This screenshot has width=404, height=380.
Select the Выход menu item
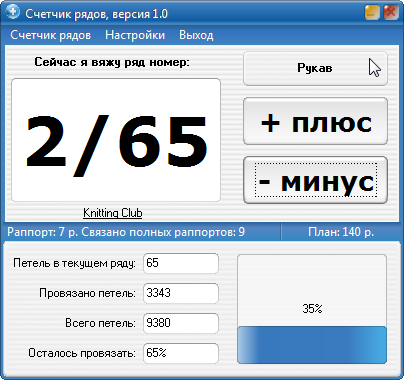pyautogui.click(x=196, y=35)
